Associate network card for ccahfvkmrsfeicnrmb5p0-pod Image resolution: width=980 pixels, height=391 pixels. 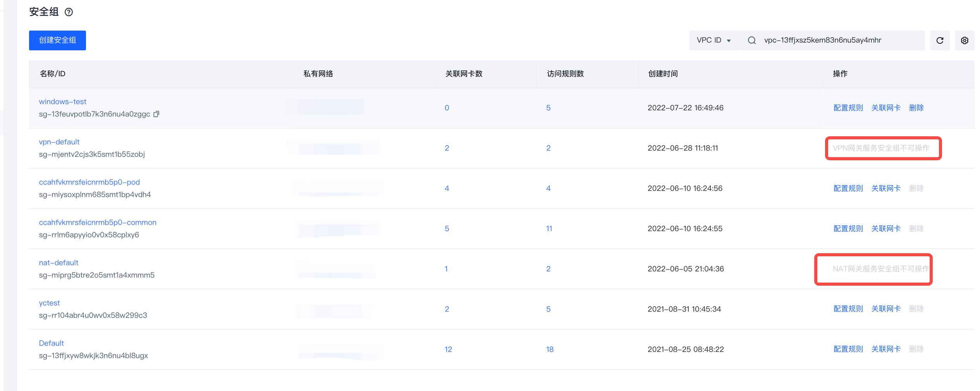pyautogui.click(x=886, y=188)
